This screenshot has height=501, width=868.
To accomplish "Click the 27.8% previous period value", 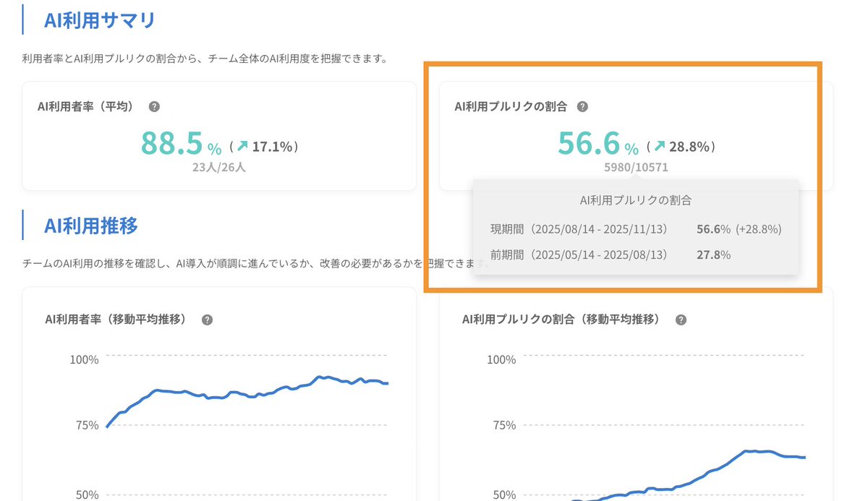I will coord(713,255).
